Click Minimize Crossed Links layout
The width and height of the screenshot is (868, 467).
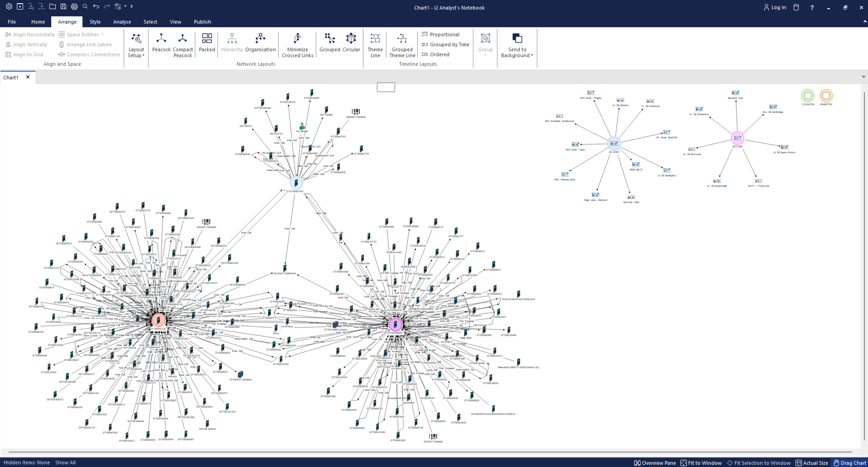[297, 44]
